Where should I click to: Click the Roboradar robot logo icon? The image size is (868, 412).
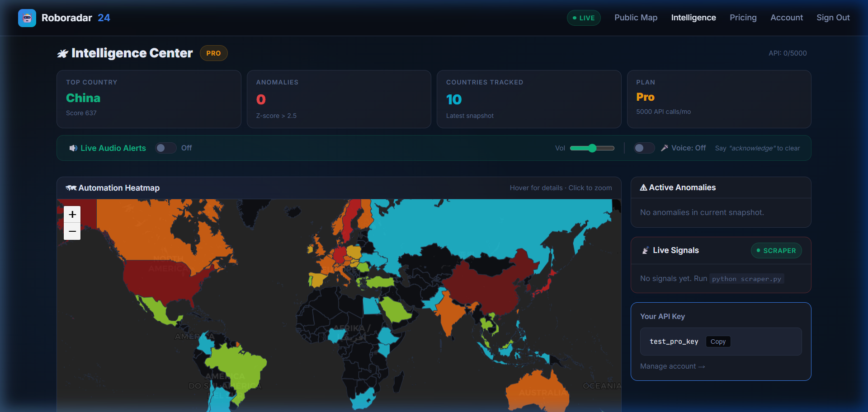27,18
